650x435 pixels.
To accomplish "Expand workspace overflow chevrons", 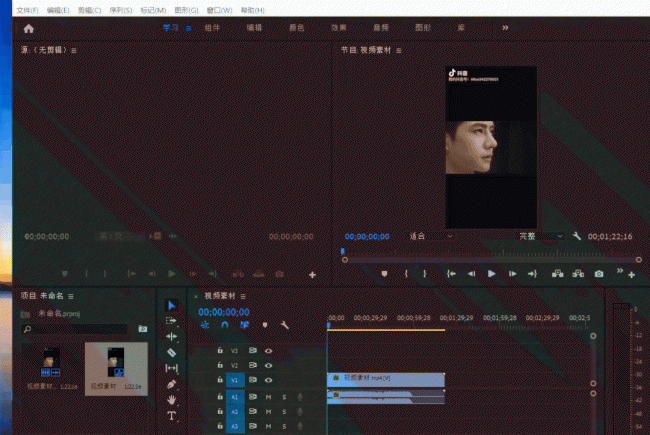I will click(x=505, y=28).
